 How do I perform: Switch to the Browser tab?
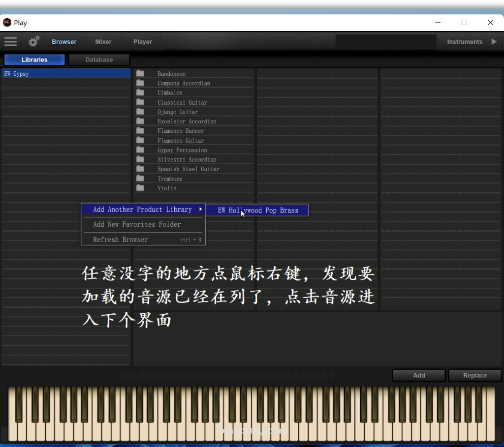(64, 42)
